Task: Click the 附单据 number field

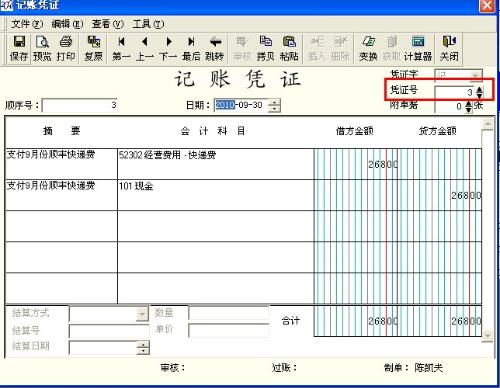Action: 450,107
